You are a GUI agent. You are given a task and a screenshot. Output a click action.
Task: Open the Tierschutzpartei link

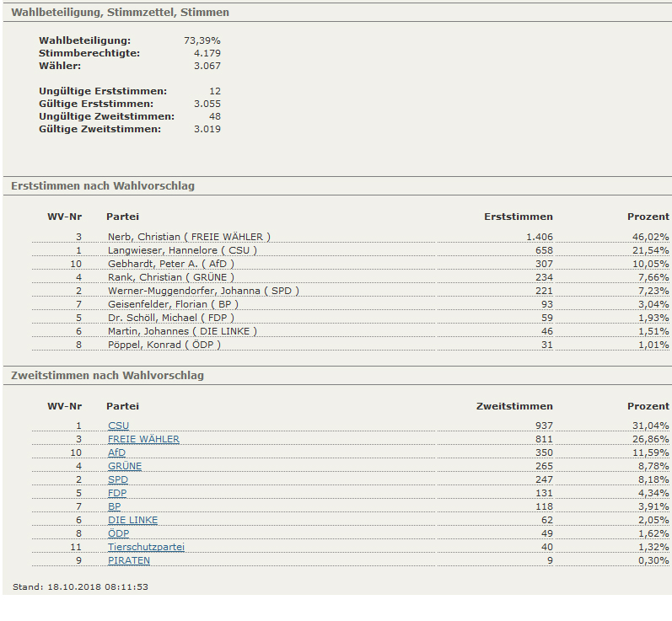(146, 547)
